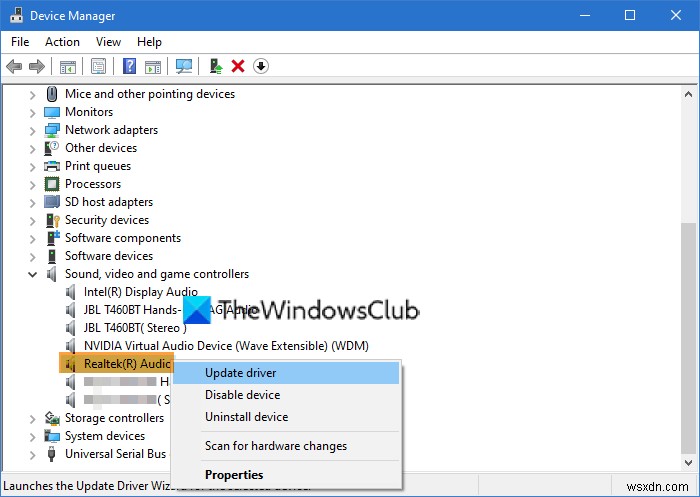Click the Universal Serial Bus plug icon
Image resolution: width=700 pixels, height=497 pixels.
coord(52,454)
